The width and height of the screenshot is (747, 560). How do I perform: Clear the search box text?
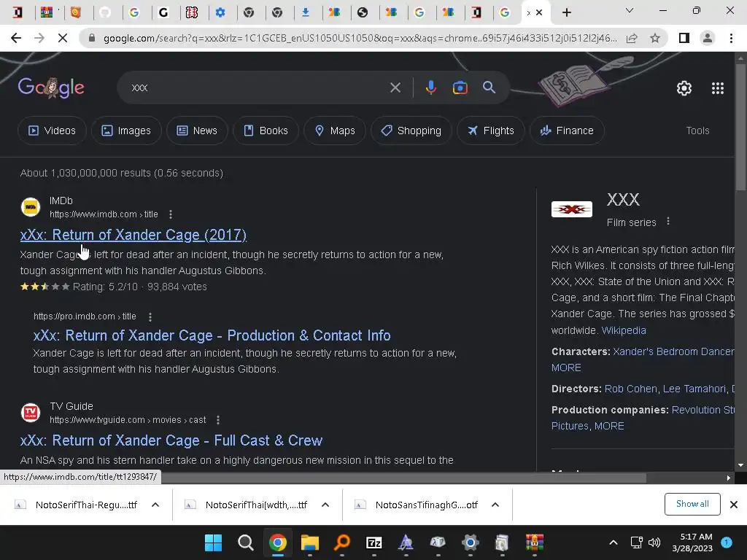[395, 87]
